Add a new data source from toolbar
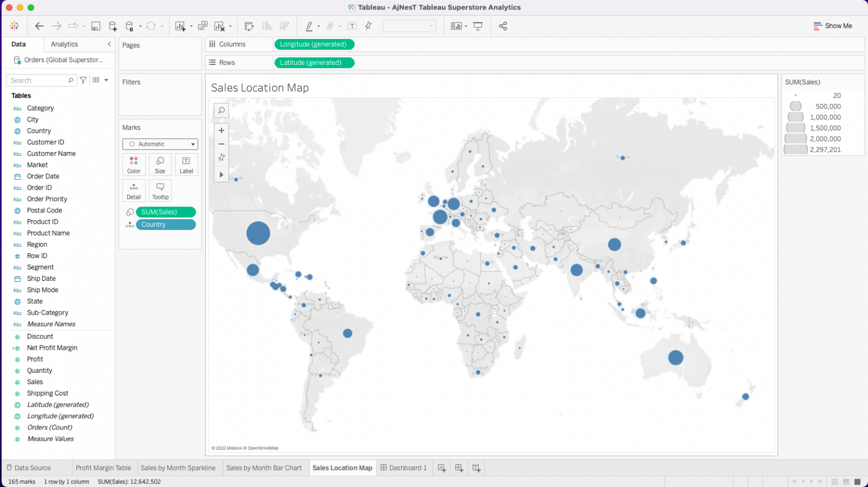This screenshot has height=487, width=868. 112,26
